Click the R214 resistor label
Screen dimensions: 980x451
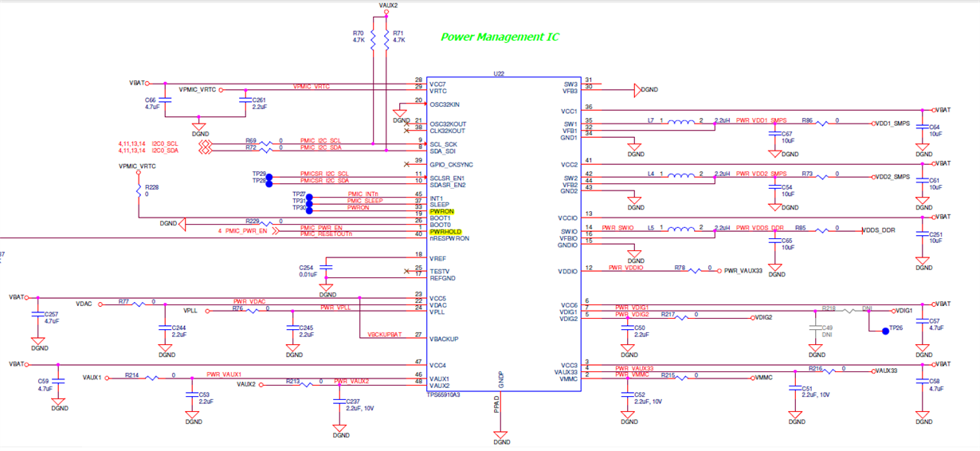131,375
